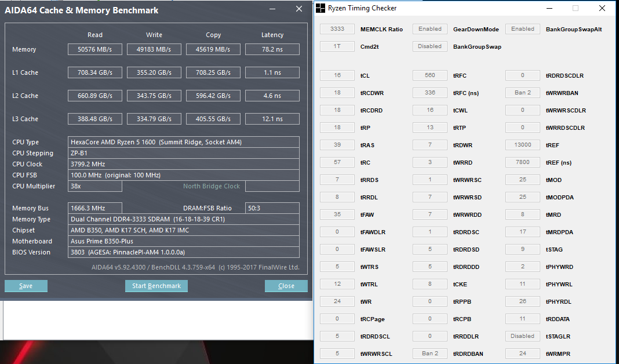This screenshot has height=364, width=619.
Task: Click L3 Cache Latency 12.1 ns field
Action: pos(272,119)
